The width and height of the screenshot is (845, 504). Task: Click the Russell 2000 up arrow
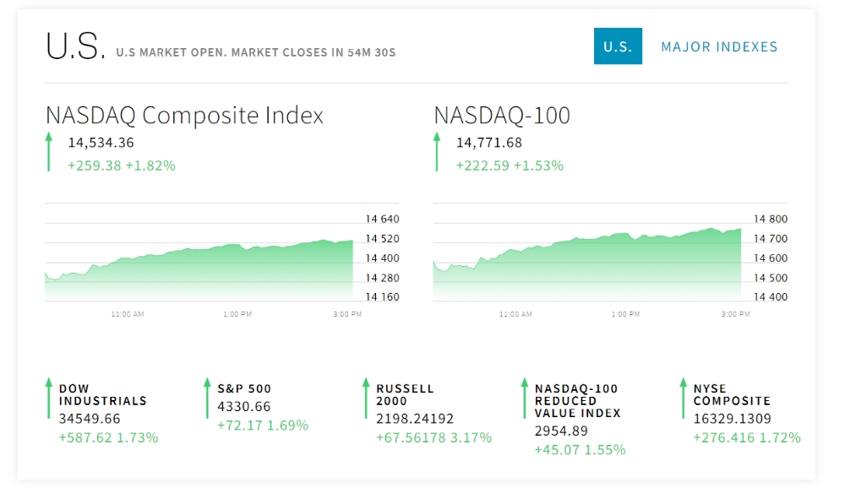pos(366,398)
